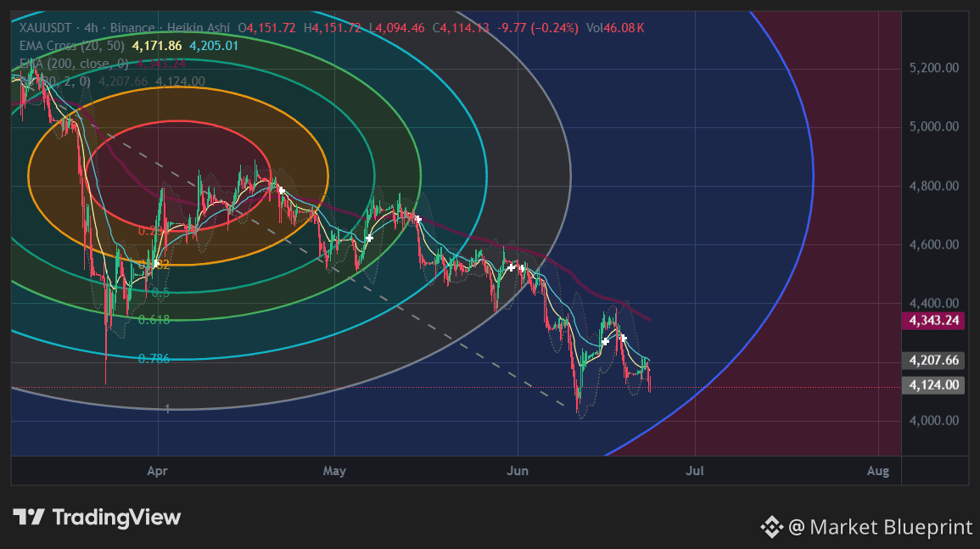
Task: Click the May label on time axis
Action: coord(334,471)
